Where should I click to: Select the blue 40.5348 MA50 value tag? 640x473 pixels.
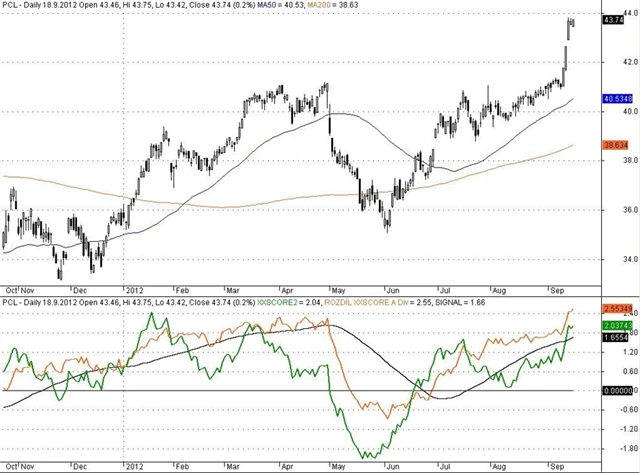[x=617, y=98]
